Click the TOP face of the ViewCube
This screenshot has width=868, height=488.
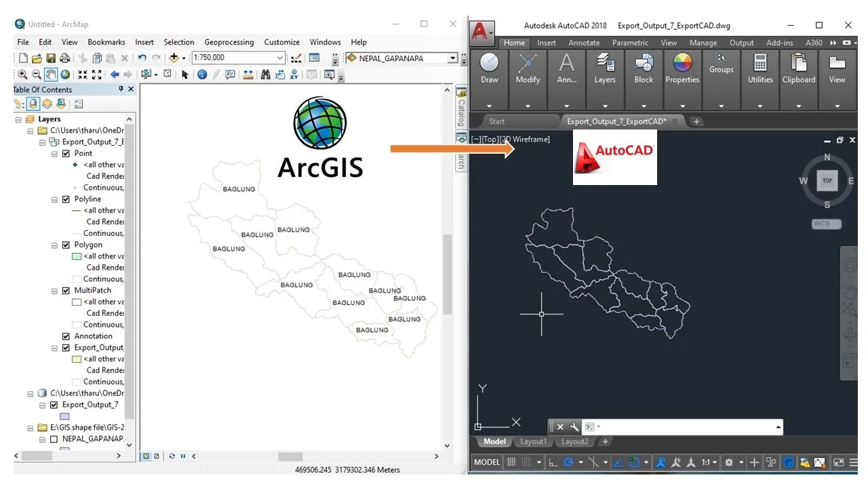pyautogui.click(x=827, y=180)
